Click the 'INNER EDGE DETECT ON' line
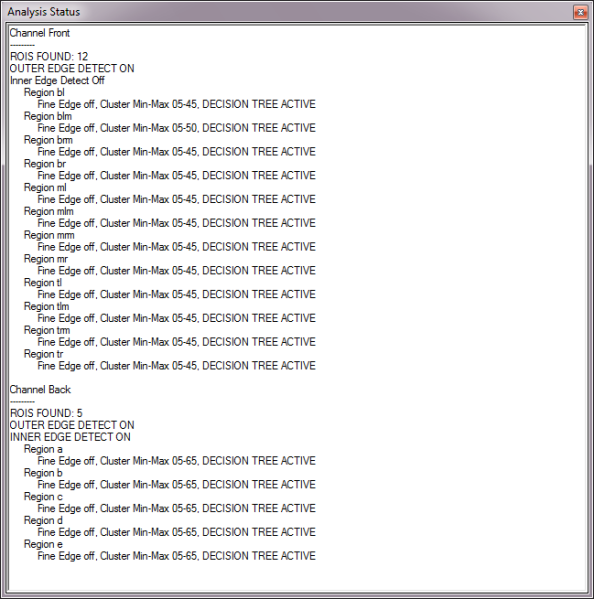 (70, 437)
